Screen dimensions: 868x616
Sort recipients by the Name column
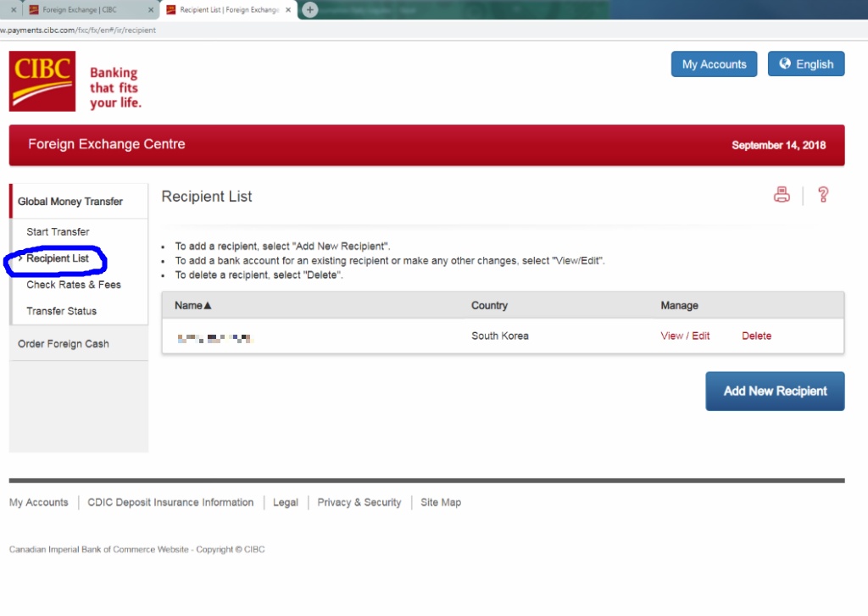coord(192,306)
